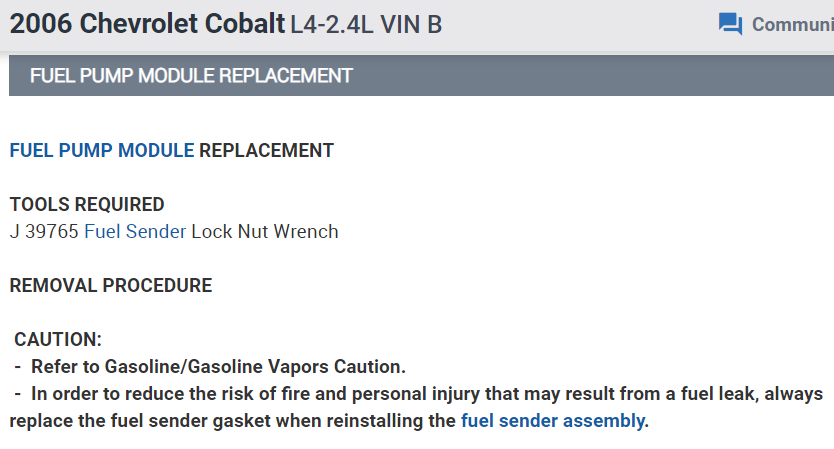834x449 pixels.
Task: Open the blue FUEL PUMP MODULE link
Action: 102,151
